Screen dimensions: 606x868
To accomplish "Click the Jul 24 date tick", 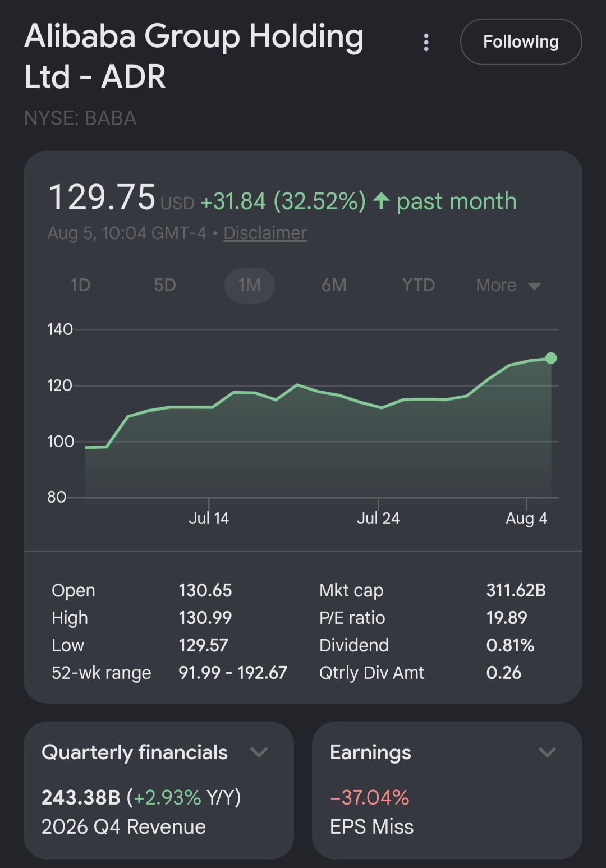I will tap(378, 518).
